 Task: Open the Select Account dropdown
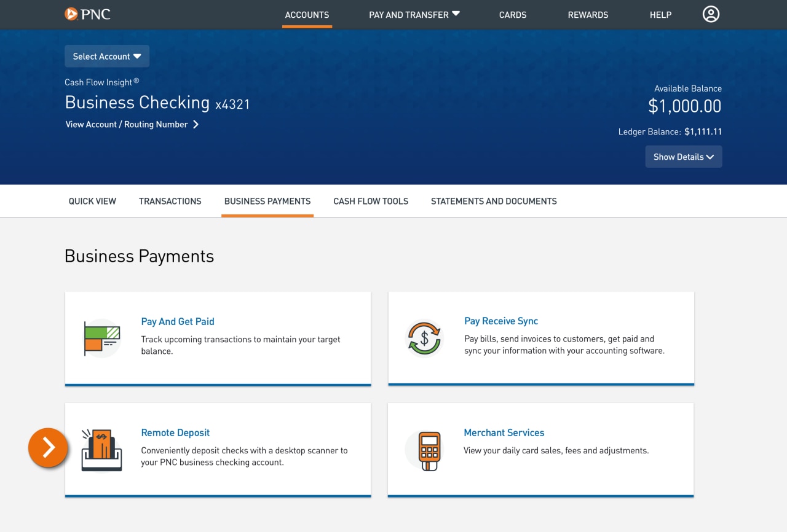106,56
